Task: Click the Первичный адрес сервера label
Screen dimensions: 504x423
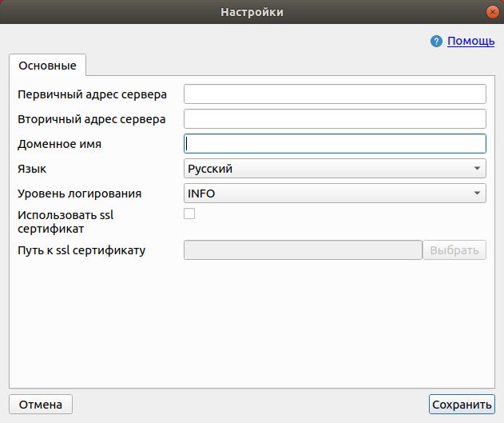Action: coord(92,94)
